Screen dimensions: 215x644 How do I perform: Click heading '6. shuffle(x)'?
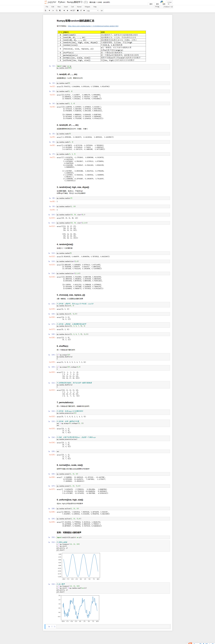(x=62, y=346)
